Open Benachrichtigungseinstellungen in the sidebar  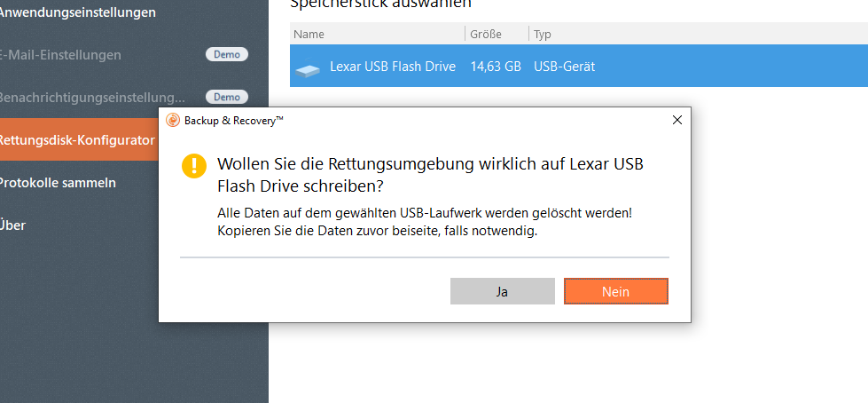[92, 97]
